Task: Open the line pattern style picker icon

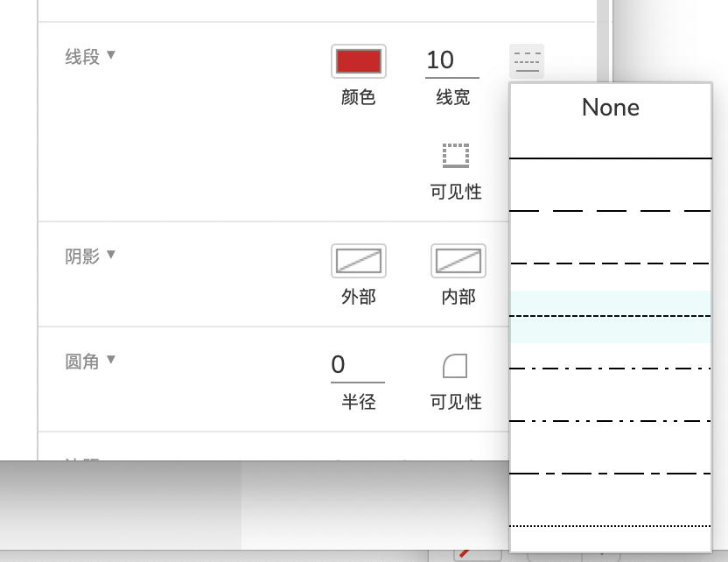Action: click(527, 60)
